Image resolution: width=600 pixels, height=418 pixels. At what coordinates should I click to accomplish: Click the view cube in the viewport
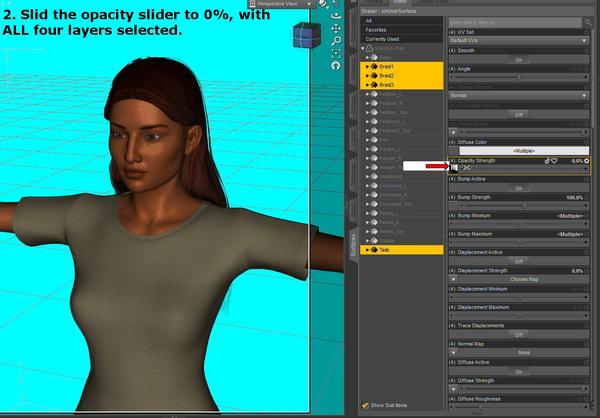pyautogui.click(x=307, y=35)
